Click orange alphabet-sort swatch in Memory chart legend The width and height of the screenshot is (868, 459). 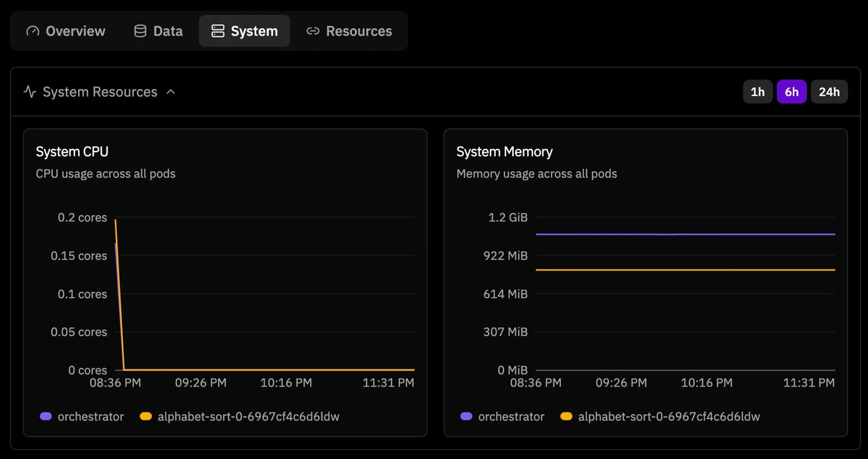tap(567, 416)
